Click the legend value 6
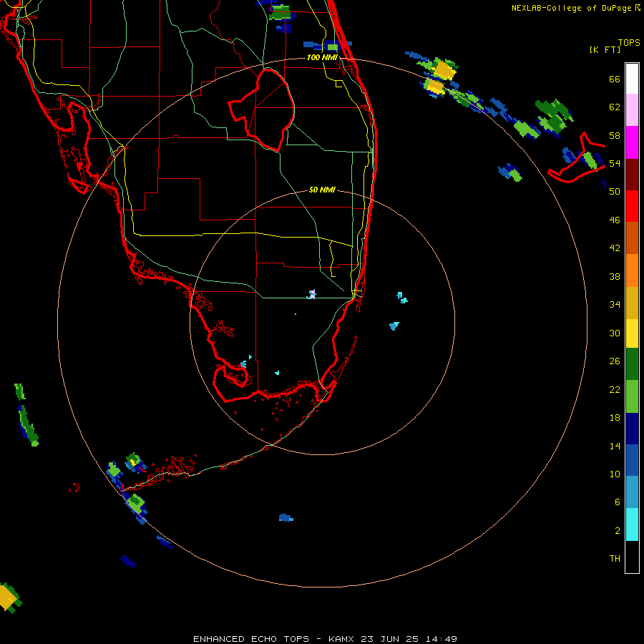Viewport: 644px width, 644px height. [617, 502]
